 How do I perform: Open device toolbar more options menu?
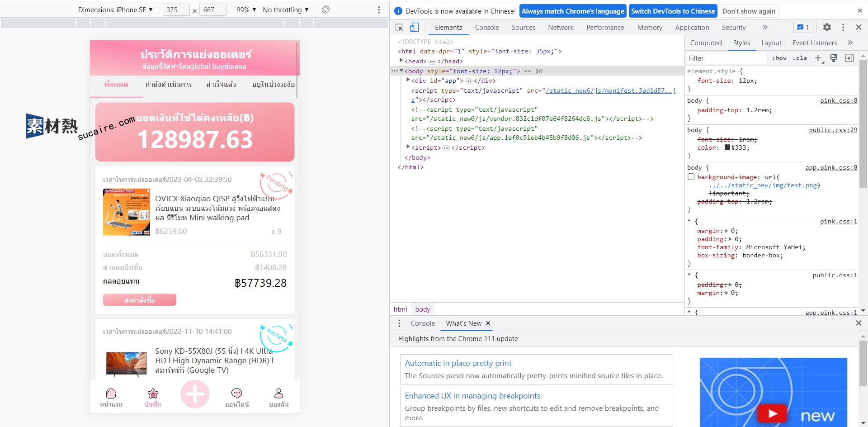click(379, 9)
